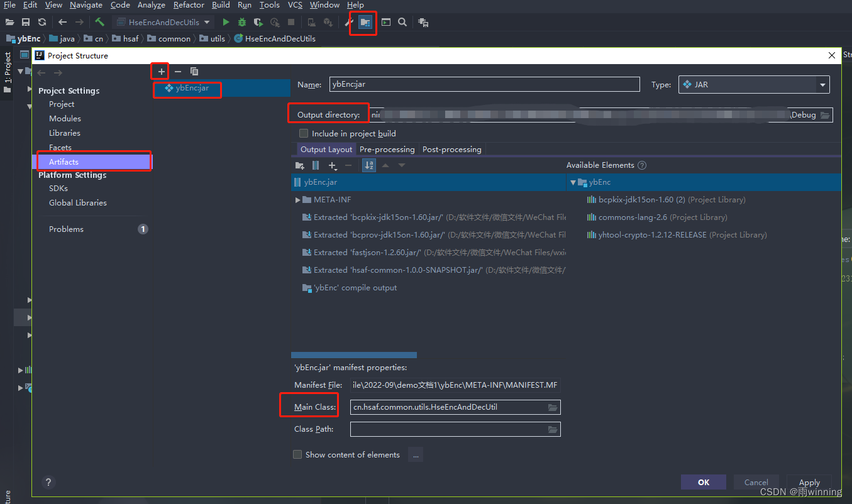Select SDKs under Platform Settings
The height and width of the screenshot is (504, 852).
tap(58, 189)
